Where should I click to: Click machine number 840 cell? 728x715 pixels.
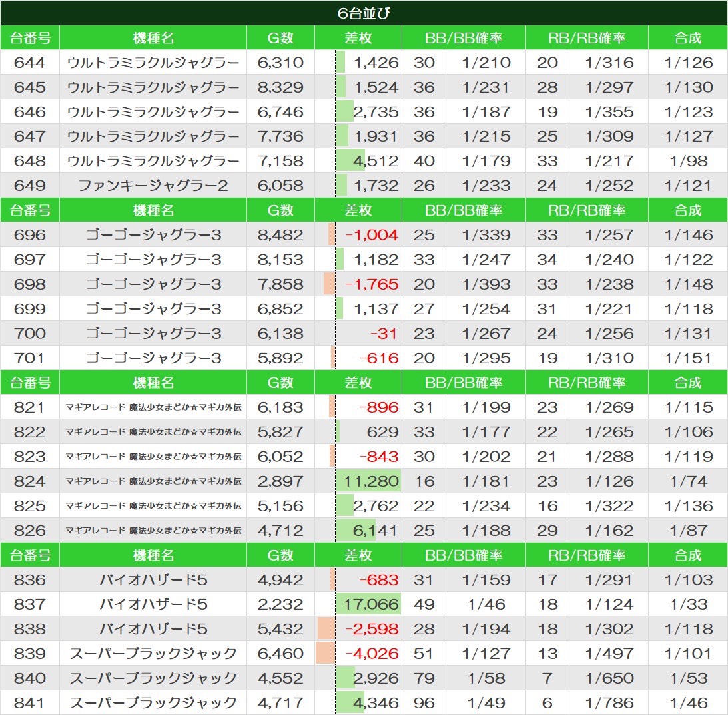click(x=30, y=678)
